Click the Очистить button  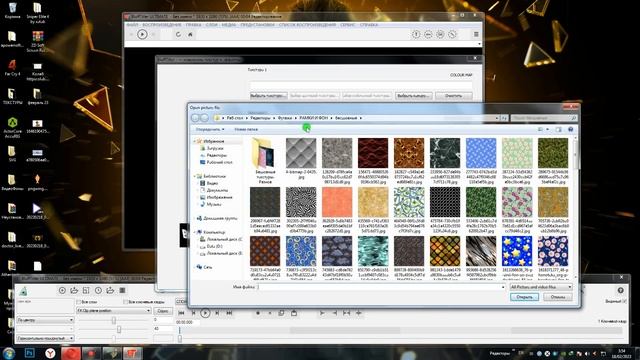coord(453,96)
